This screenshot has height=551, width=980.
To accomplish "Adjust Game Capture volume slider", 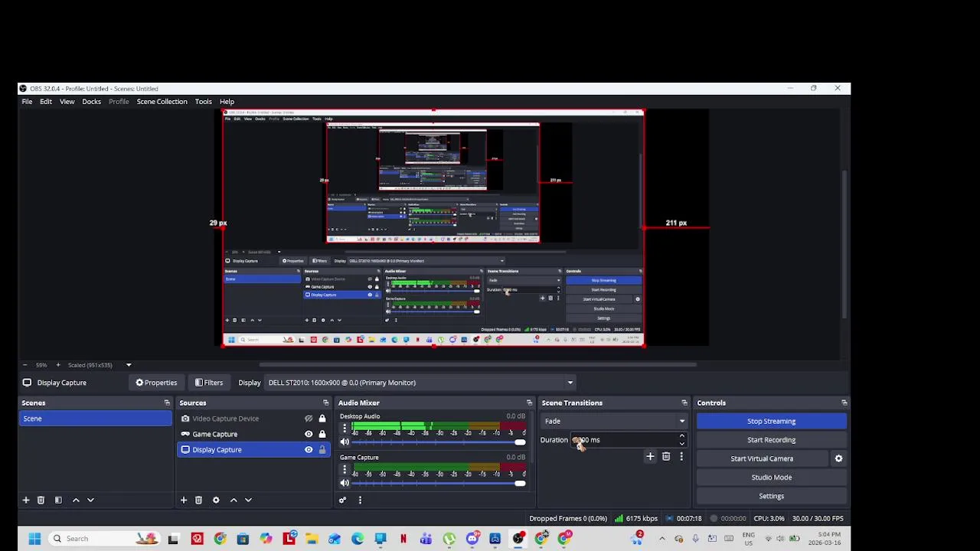I will pos(439,484).
